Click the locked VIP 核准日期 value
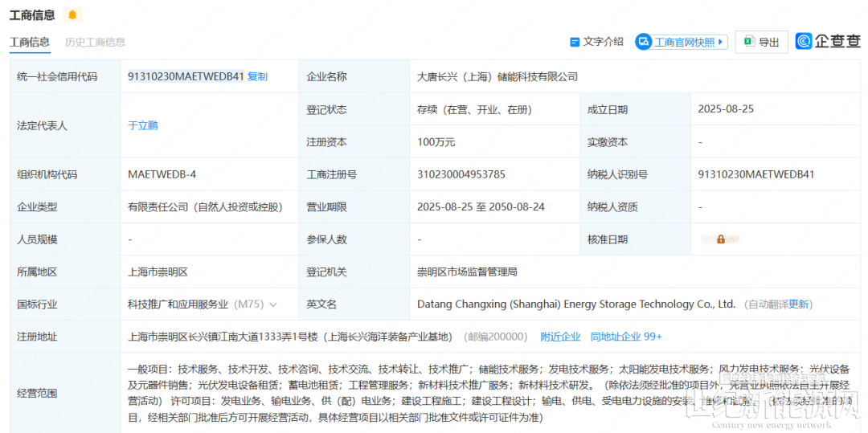Viewport: 868px width, 433px height. coord(721,239)
